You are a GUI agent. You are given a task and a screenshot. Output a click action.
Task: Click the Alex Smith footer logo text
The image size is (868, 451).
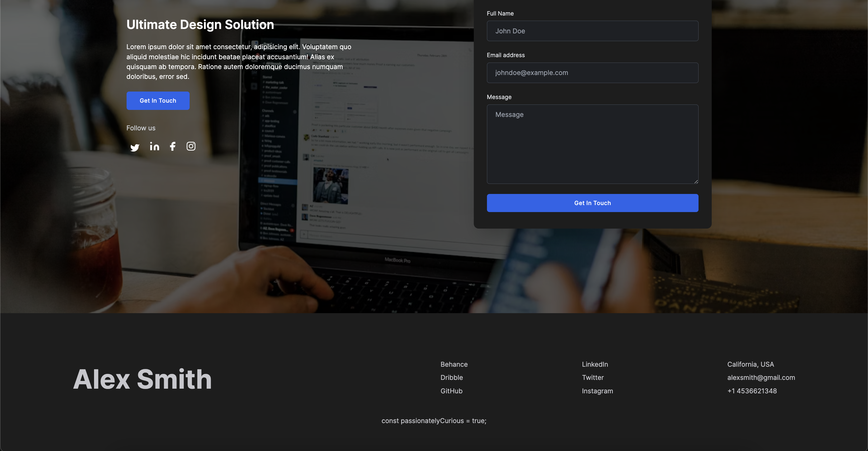click(x=142, y=379)
